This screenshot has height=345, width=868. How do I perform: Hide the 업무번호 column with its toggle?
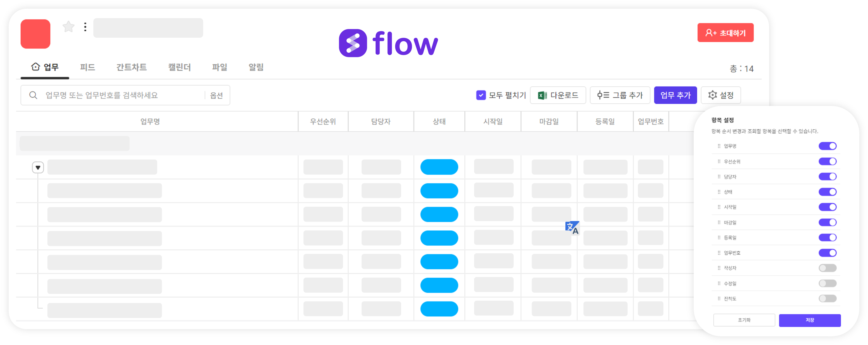828,253
